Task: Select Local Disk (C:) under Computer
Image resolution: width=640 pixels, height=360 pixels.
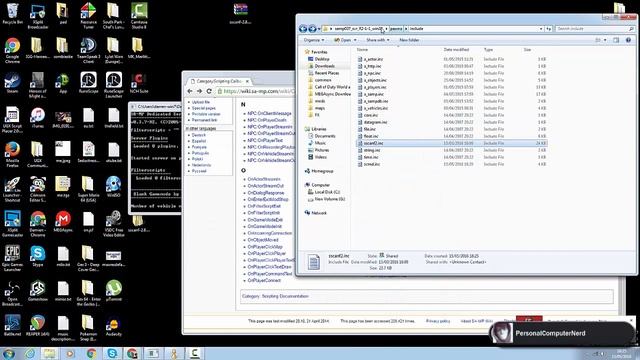Action: pyautogui.click(x=327, y=192)
